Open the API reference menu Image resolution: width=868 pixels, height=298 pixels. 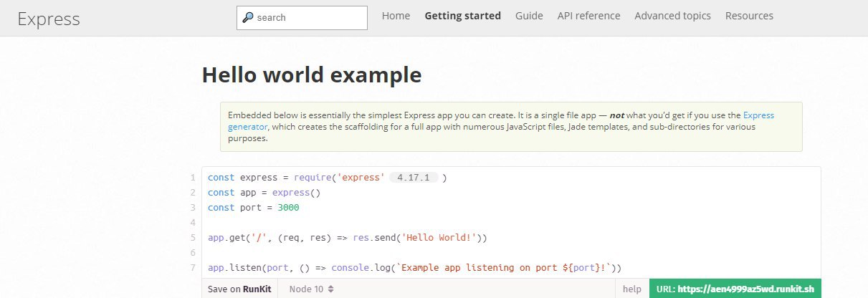pos(589,16)
